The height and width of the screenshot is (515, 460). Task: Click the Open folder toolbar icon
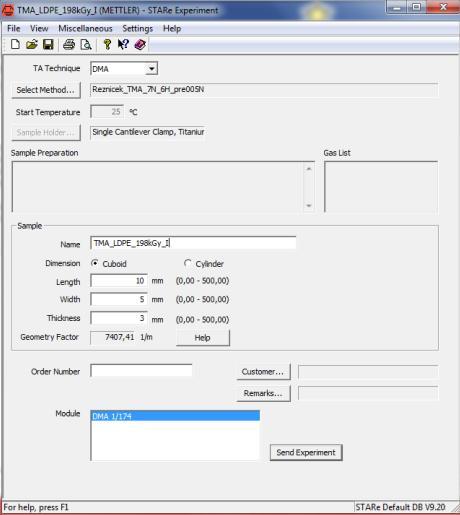(x=32, y=44)
